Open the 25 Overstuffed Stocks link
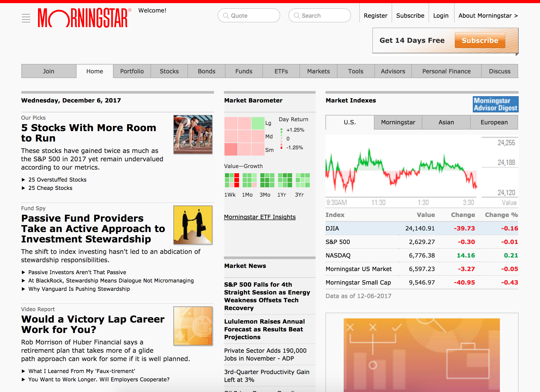This screenshot has width=540, height=392. click(57, 180)
